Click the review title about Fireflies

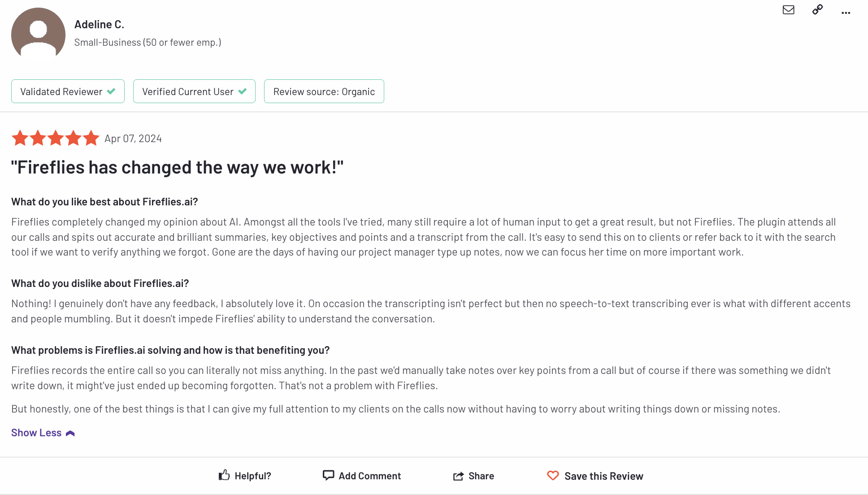pyautogui.click(x=178, y=168)
